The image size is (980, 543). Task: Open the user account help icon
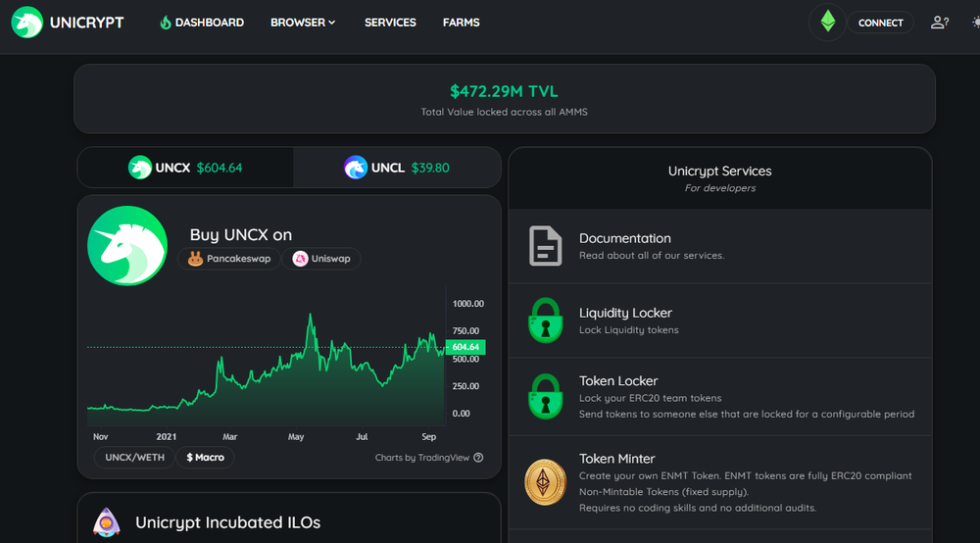coord(940,23)
